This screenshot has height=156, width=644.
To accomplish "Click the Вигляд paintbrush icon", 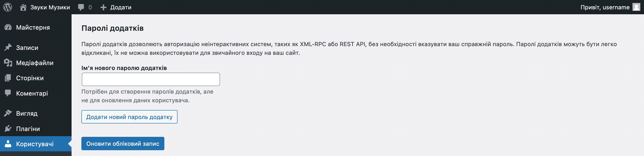I will click(8, 113).
